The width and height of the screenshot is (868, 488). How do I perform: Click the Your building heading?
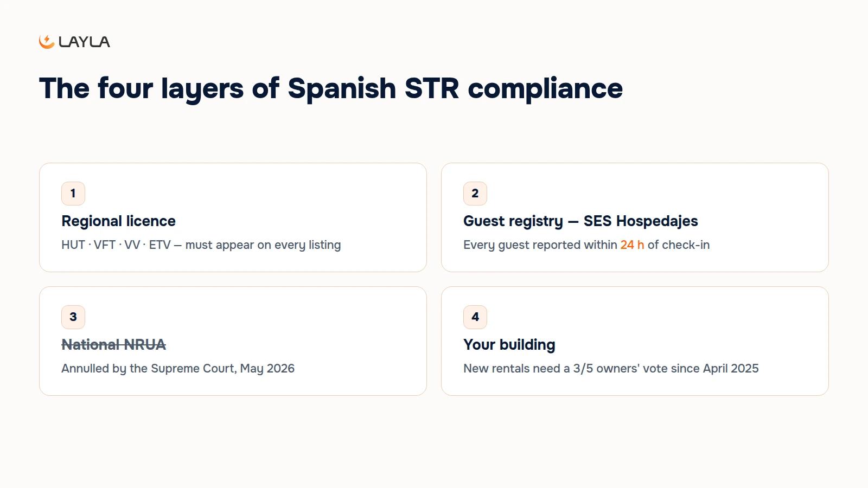click(509, 345)
